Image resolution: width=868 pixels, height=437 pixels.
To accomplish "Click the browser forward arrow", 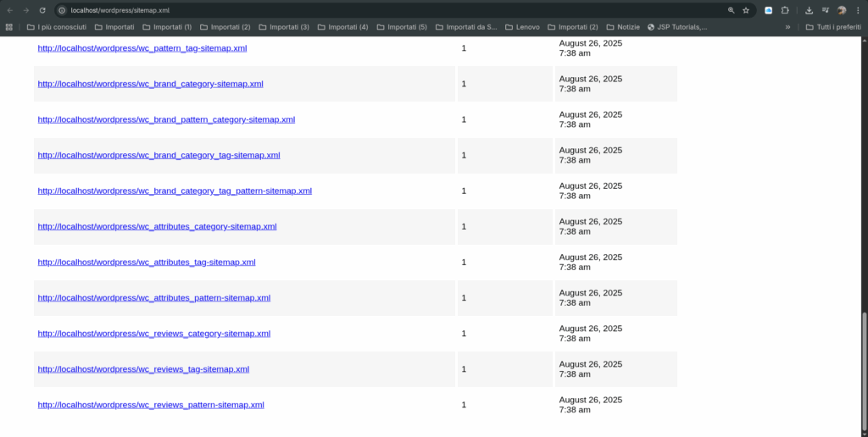I will click(26, 10).
